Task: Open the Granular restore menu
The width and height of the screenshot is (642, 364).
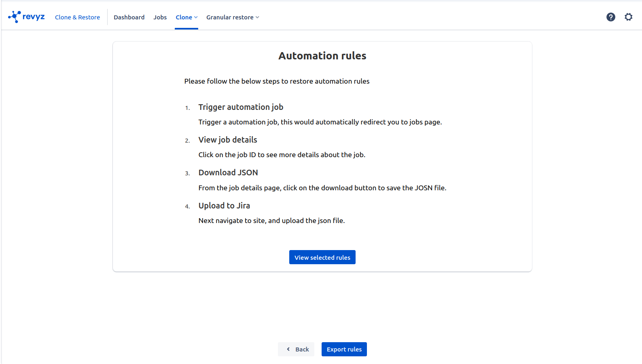Action: (230, 17)
